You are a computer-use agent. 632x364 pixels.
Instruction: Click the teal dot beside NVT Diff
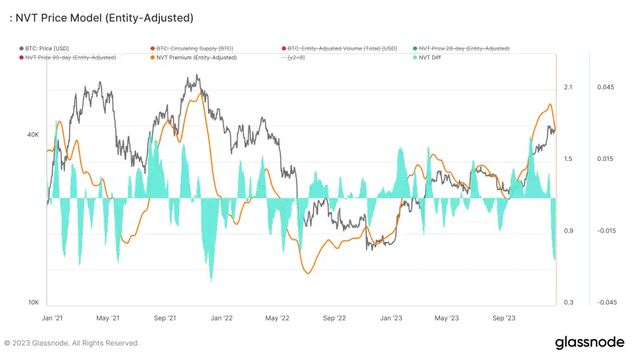click(x=415, y=58)
